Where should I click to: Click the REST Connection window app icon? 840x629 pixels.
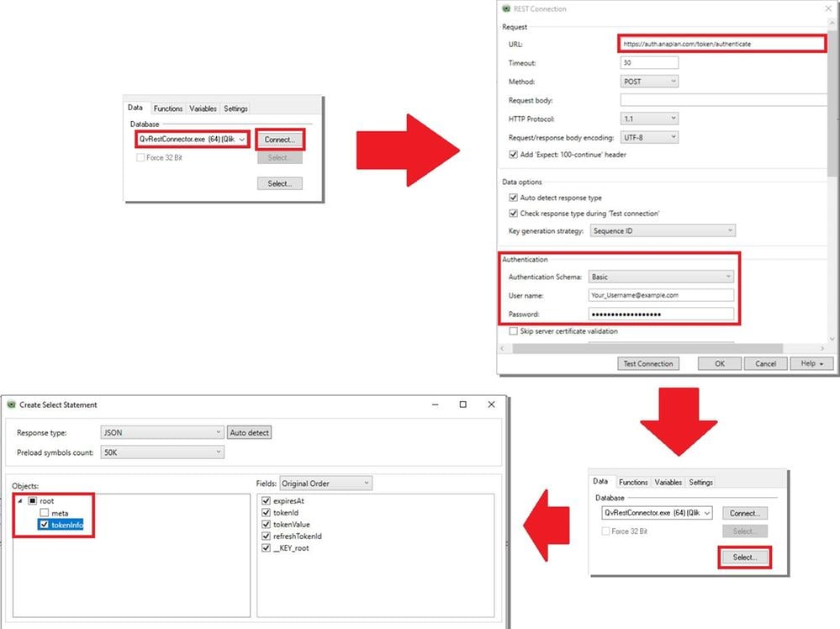(x=506, y=8)
